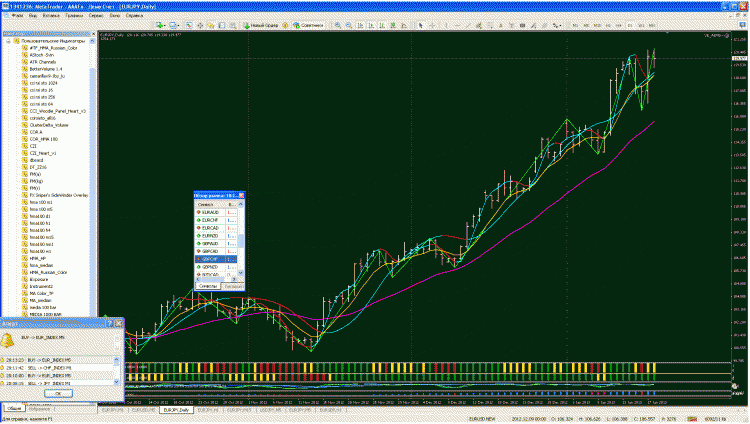
Task: Switch chart to M5 timeframe
Action: coord(586,25)
